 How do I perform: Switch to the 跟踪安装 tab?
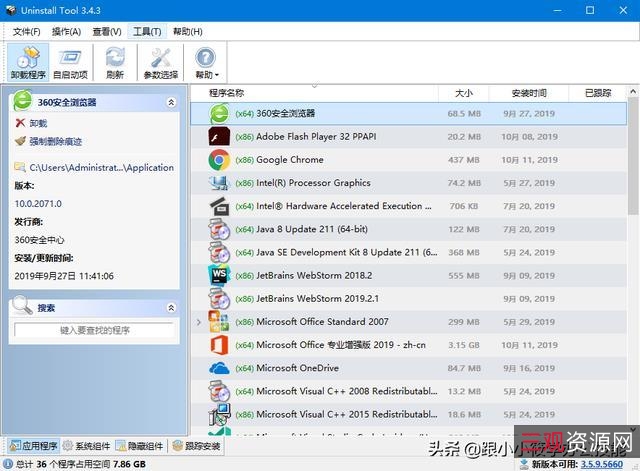point(196,446)
